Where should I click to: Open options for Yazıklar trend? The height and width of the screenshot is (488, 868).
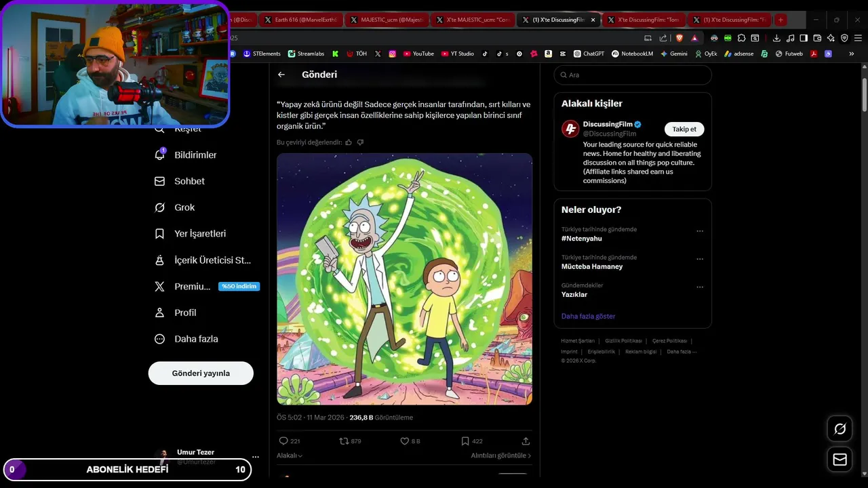(700, 287)
